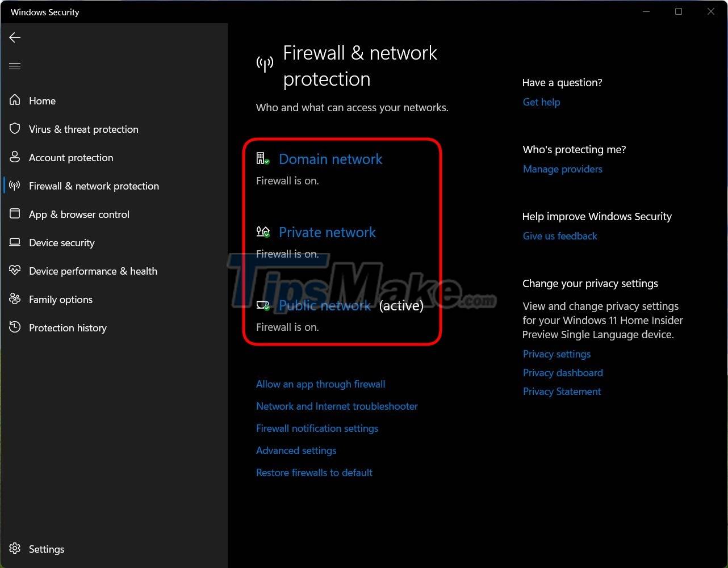
Task: Click Restore firewalls to default
Action: [314, 472]
